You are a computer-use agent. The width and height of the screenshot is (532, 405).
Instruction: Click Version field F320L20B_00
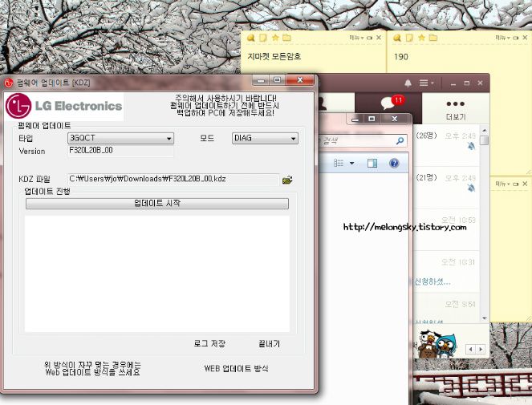click(x=121, y=151)
